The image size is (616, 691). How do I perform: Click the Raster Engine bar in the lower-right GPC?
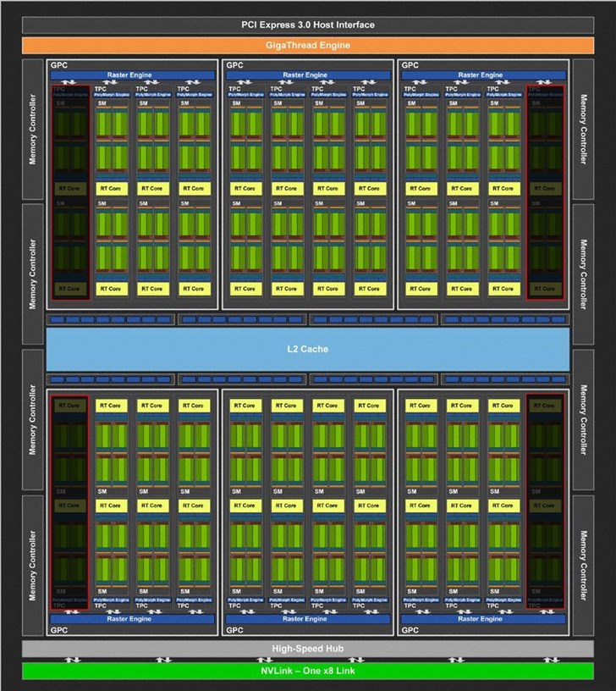[x=483, y=619]
